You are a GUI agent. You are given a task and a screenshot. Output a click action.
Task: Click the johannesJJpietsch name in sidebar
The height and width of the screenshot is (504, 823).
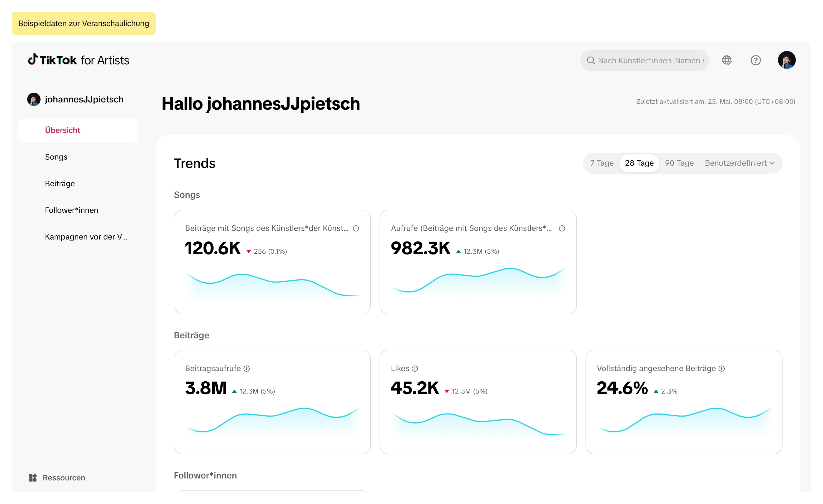click(x=84, y=99)
